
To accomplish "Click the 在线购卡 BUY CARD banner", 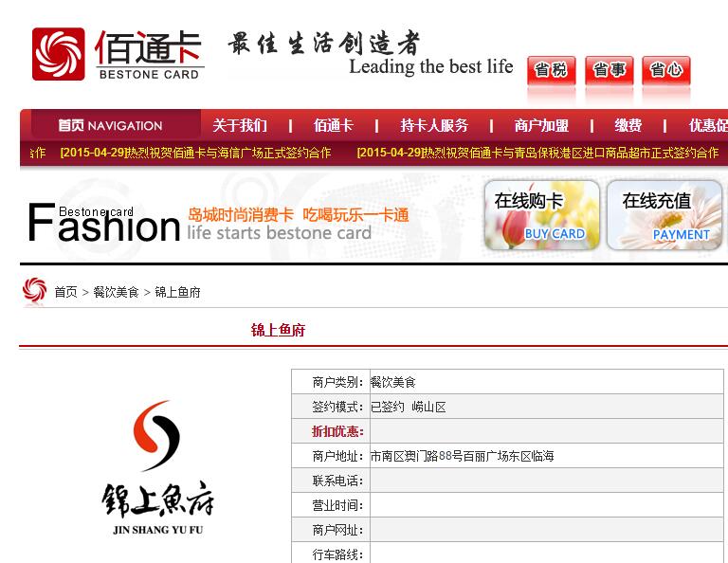I will click(x=541, y=215).
